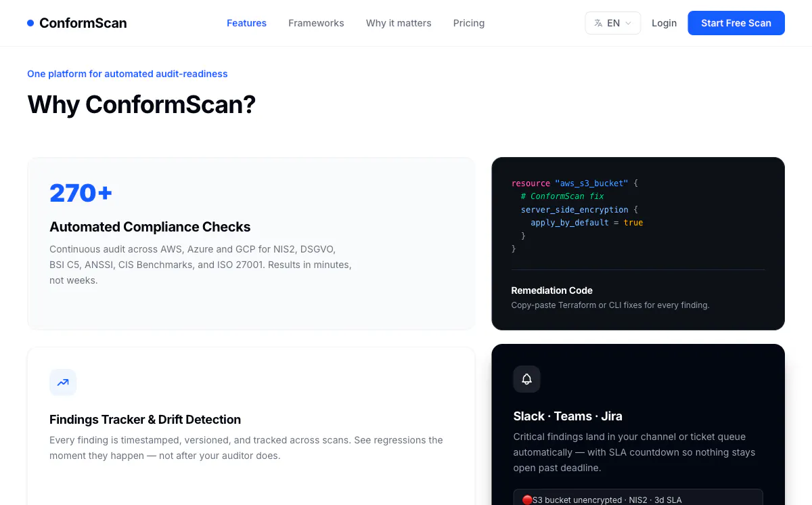Click Automated Compliance Checks heading
Image resolution: width=812 pixels, height=505 pixels.
[x=150, y=227]
